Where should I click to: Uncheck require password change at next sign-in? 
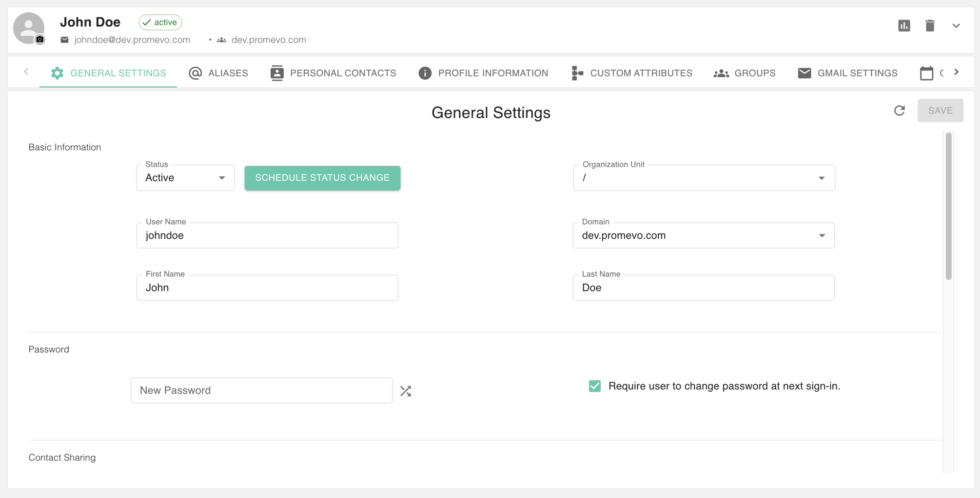(595, 386)
